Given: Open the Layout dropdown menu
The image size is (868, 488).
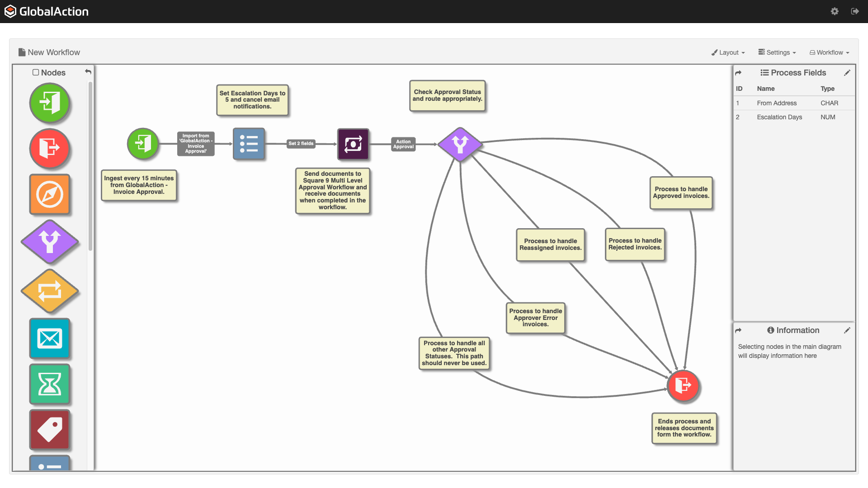Looking at the screenshot, I should [728, 52].
